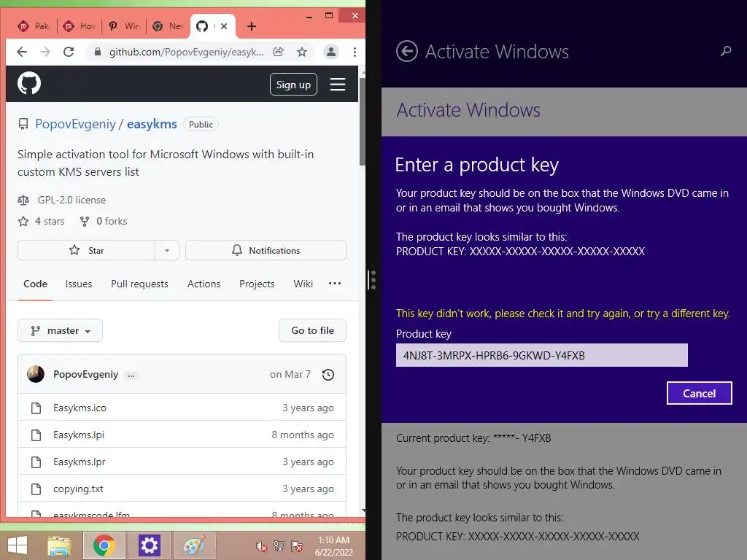747x560 pixels.
Task: Select the Code repository tab
Action: pyautogui.click(x=35, y=284)
